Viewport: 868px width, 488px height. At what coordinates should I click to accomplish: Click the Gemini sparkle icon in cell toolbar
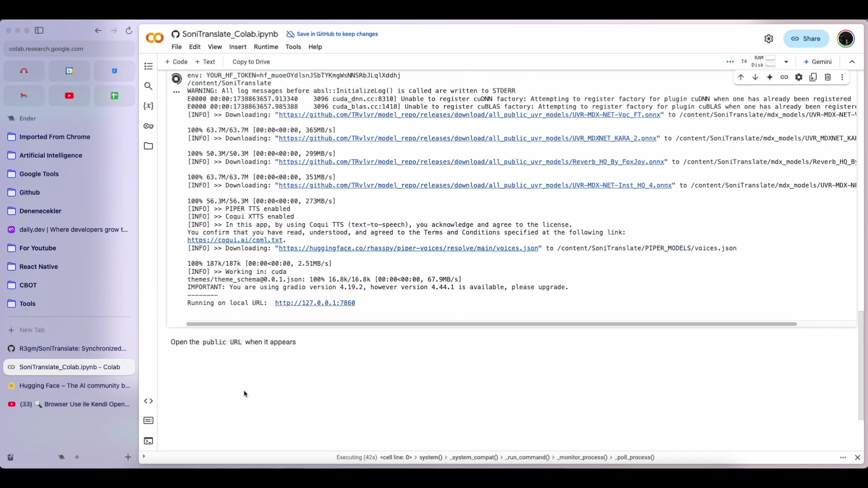[770, 77]
